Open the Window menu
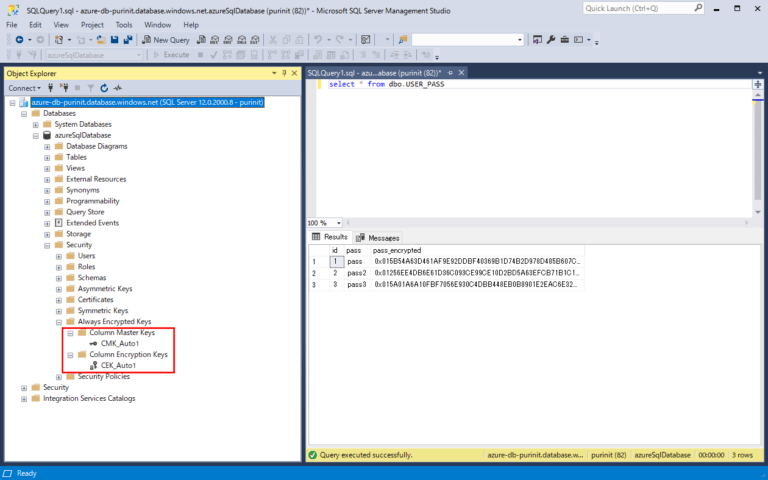 [x=157, y=24]
